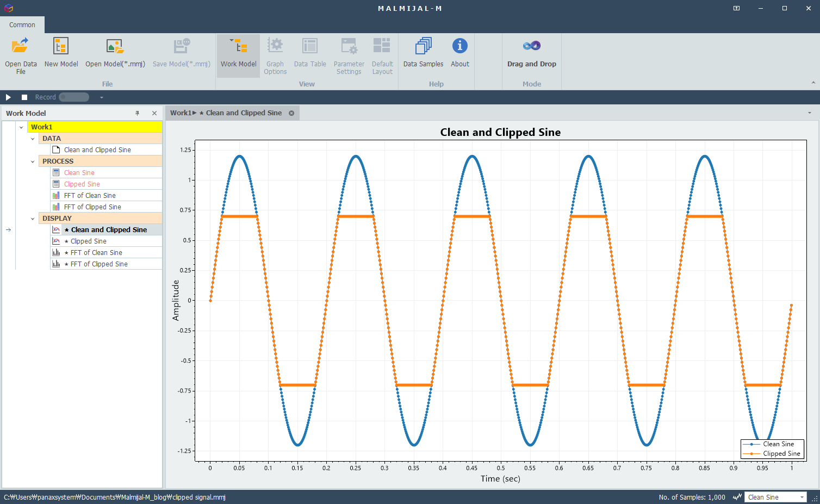Click Clipped Sine legend entry

point(772,453)
